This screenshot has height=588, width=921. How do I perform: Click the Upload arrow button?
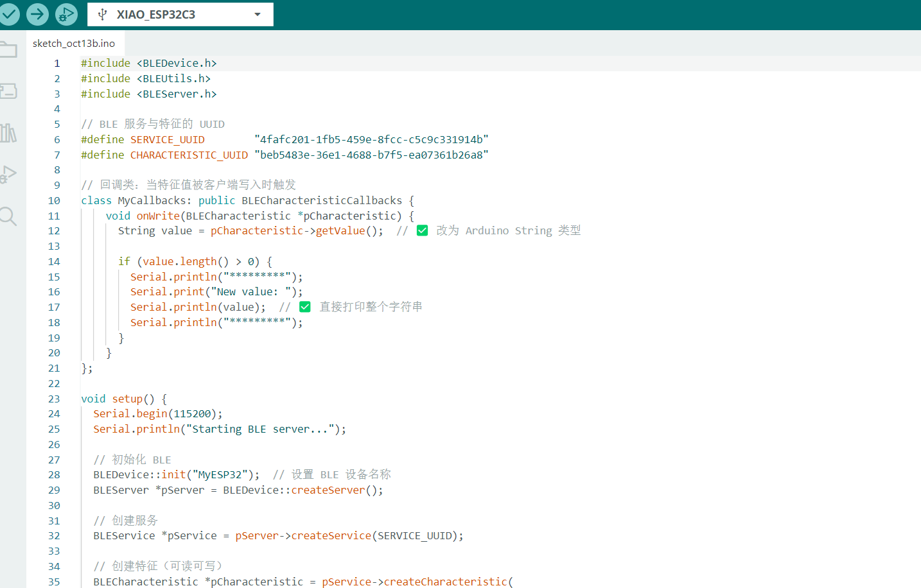tap(38, 14)
